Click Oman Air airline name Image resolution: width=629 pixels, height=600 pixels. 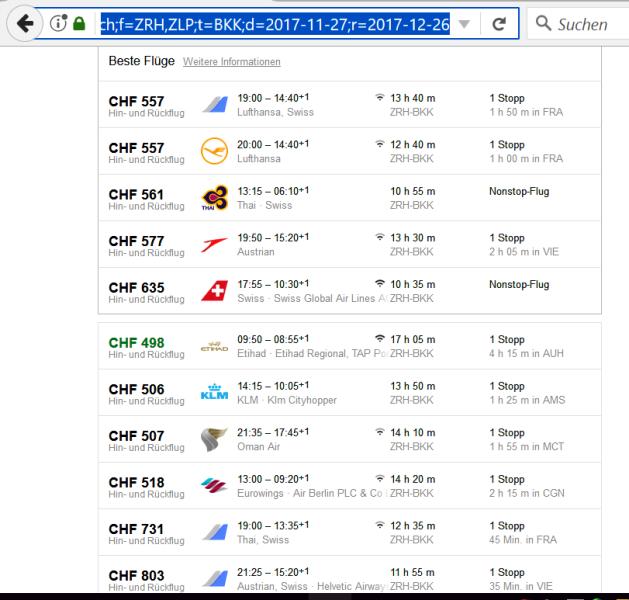(x=258, y=447)
